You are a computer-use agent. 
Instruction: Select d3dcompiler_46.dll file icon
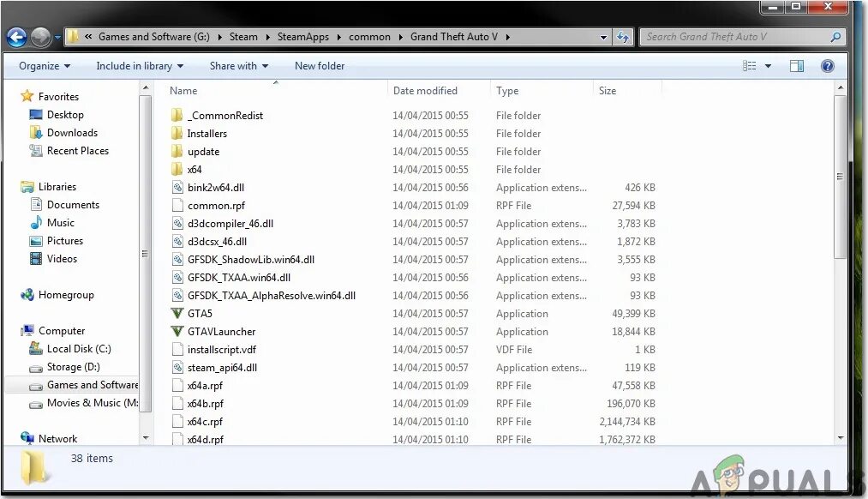(177, 223)
